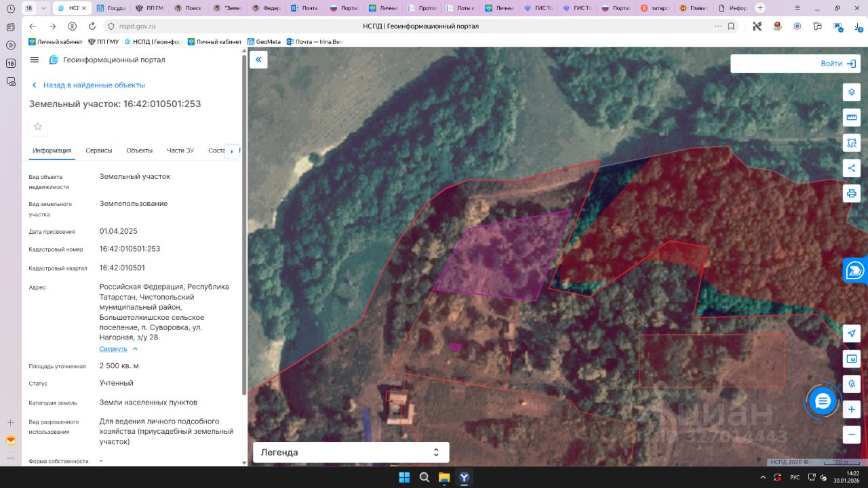Select the ruler measurement tool
This screenshot has height=488, width=868.
coord(852,117)
